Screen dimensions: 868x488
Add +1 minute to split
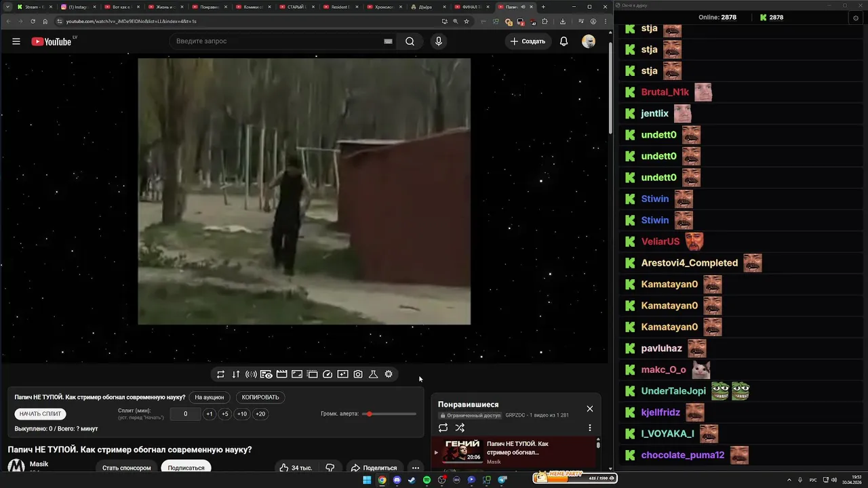coord(210,414)
